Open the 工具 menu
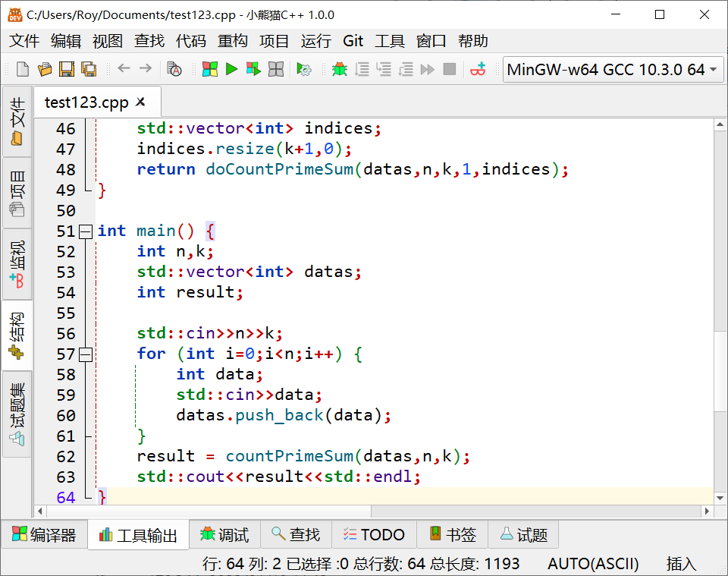The width and height of the screenshot is (728, 576). [x=390, y=41]
